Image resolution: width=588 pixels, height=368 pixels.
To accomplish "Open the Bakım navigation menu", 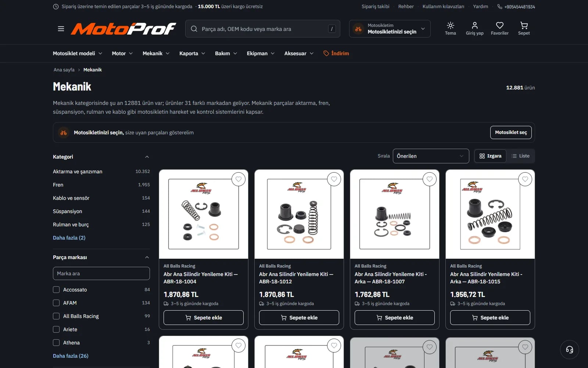I will (226, 53).
